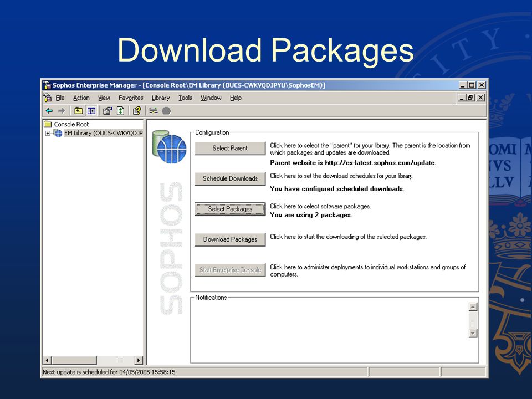Viewport: 532px width, 399px height.
Task: Click the network computers toolbar icon
Action: point(154,111)
